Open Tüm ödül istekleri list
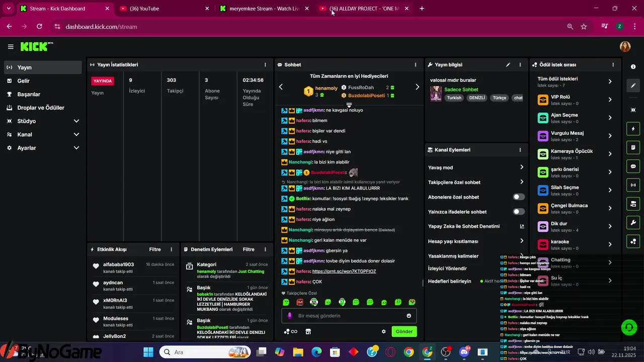Viewport: 644px width, 362px height. tap(575, 81)
